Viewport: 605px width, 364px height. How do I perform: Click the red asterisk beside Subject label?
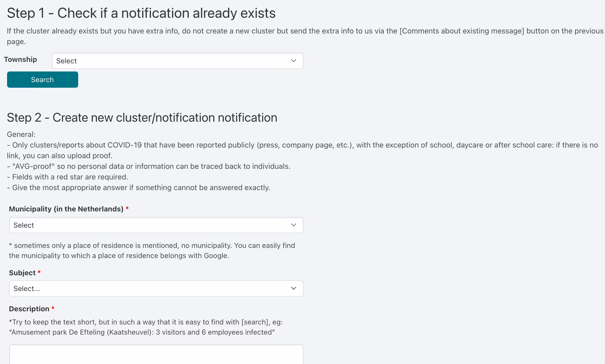coord(39,272)
